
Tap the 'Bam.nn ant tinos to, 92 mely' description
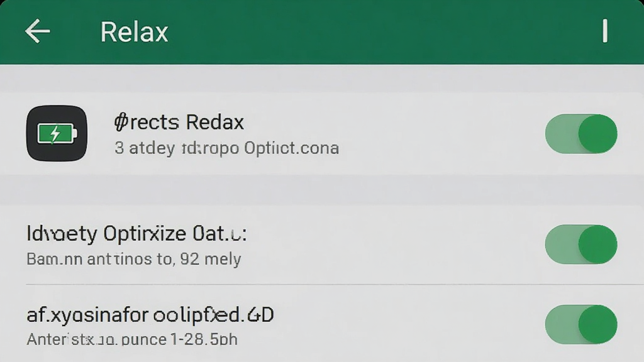point(134,260)
